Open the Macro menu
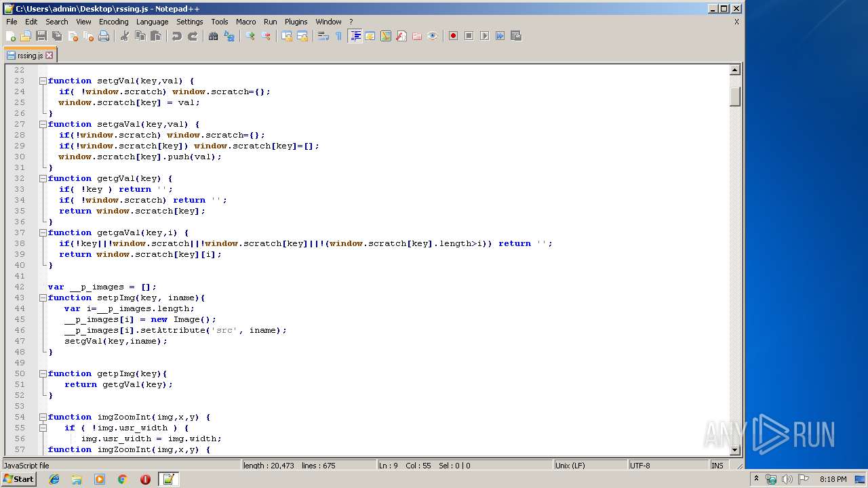This screenshot has width=868, height=488. click(245, 22)
